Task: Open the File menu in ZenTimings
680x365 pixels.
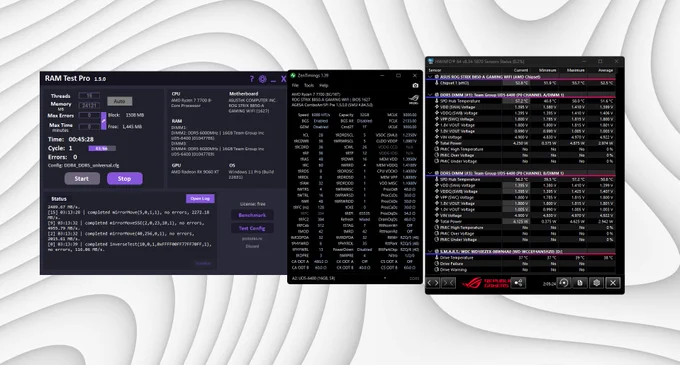Action: click(x=295, y=85)
